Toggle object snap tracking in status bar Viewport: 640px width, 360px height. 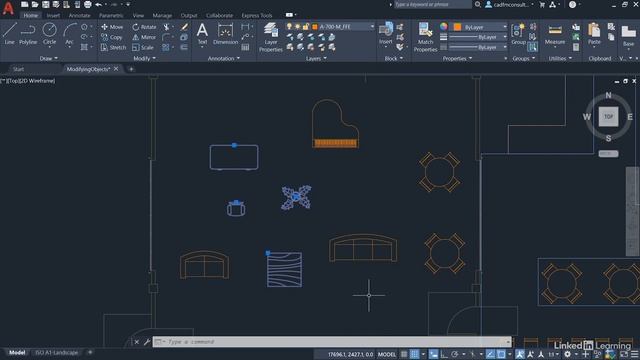point(490,354)
